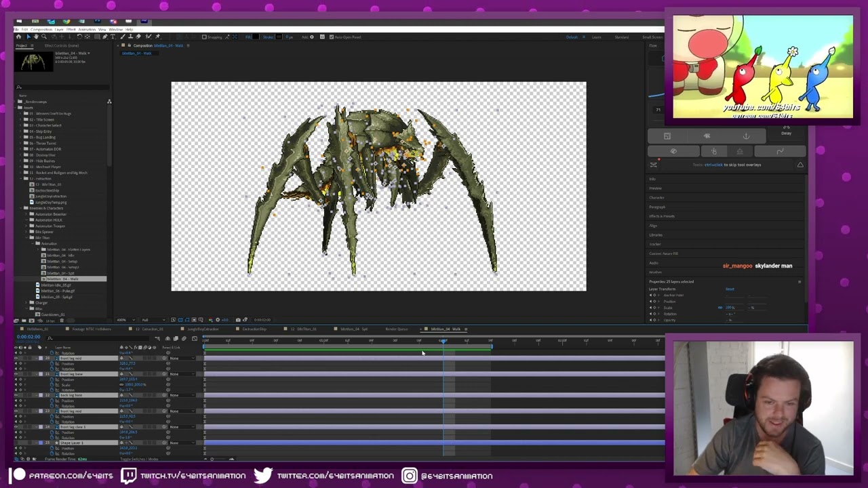This screenshot has width=868, height=488.
Task: Open the Composition menu
Action: point(41,30)
